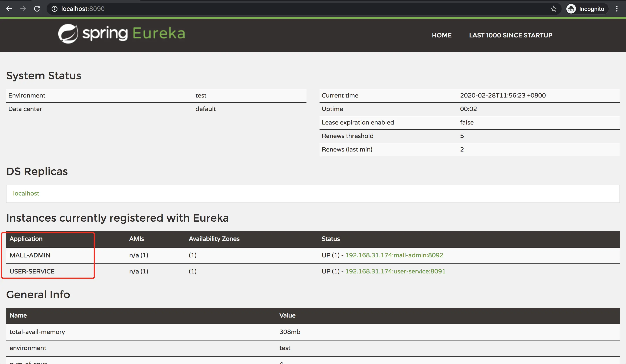Image resolution: width=626 pixels, height=364 pixels.
Task: Click the Status column header
Action: click(x=330, y=239)
